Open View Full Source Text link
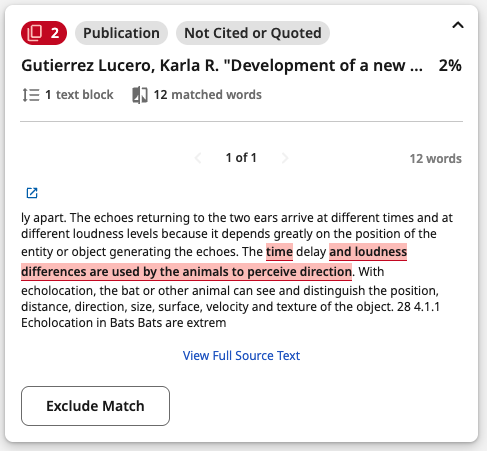Image resolution: width=487 pixels, height=451 pixels. pos(241,356)
